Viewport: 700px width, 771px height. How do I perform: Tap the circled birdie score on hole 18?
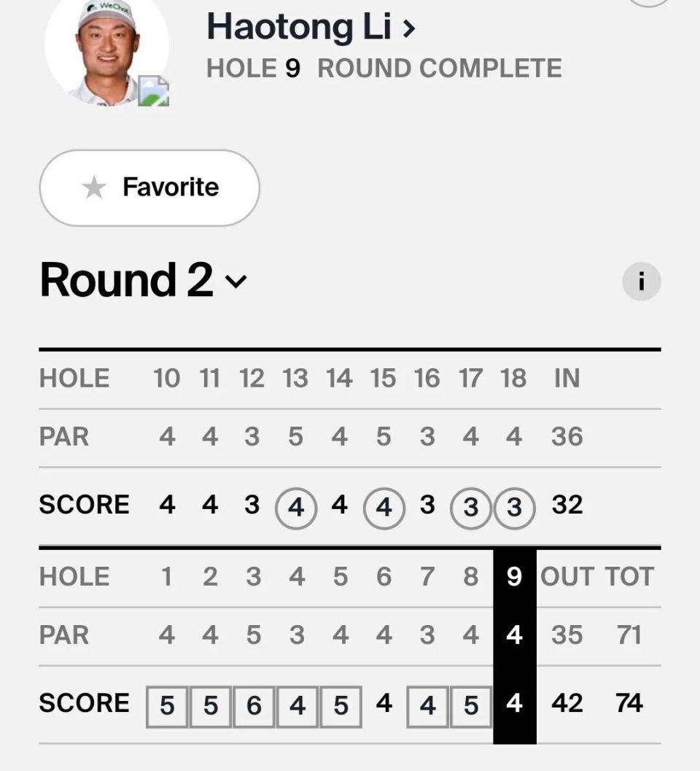515,507
